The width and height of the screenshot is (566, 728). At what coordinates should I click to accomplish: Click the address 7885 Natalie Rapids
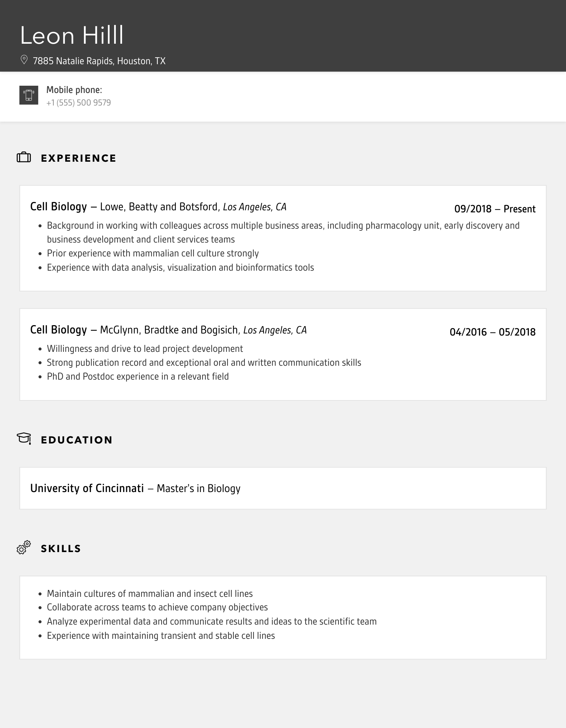coord(99,61)
